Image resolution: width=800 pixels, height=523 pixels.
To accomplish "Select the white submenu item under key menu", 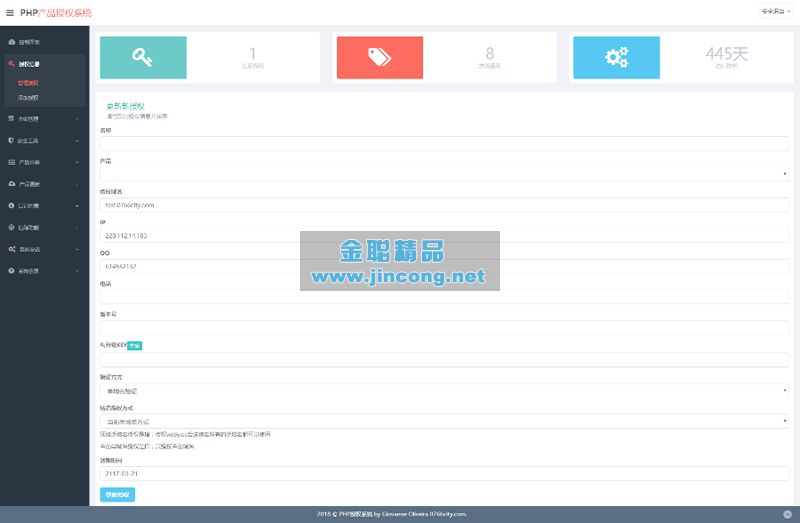I will [29, 97].
